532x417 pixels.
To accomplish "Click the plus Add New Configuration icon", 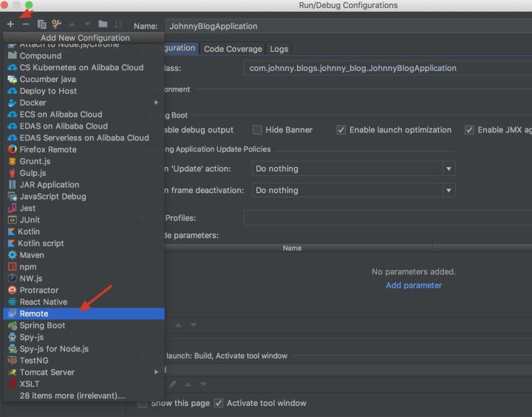I will click(x=10, y=24).
